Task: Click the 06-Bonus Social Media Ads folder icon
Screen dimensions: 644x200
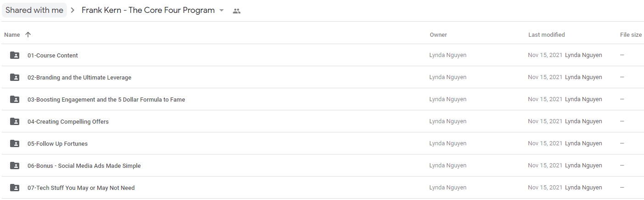Action: 15,166
